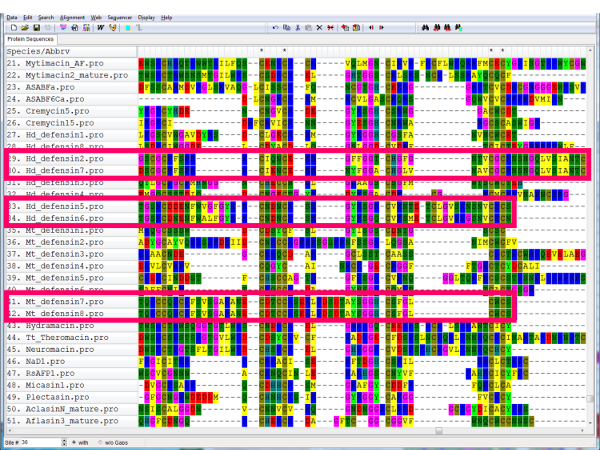This screenshot has height=450, width=600.
Task: Select row Hd_defensin5.pro
Action: pos(71,206)
